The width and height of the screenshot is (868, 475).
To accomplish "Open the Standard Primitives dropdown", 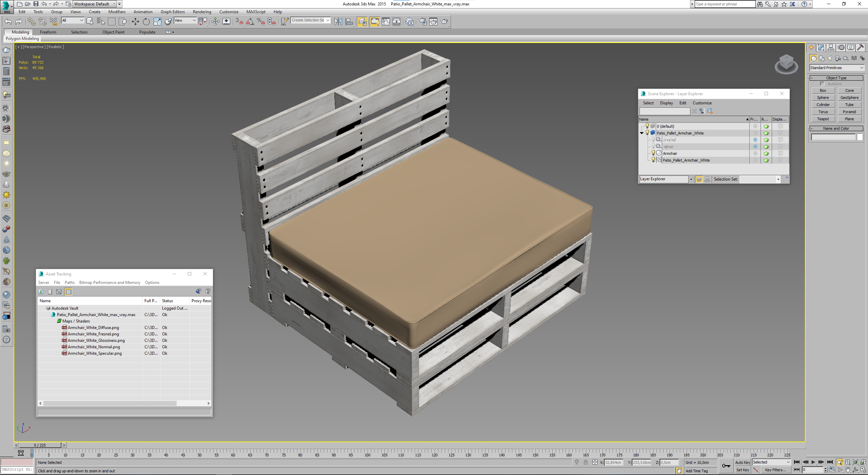I will click(836, 68).
